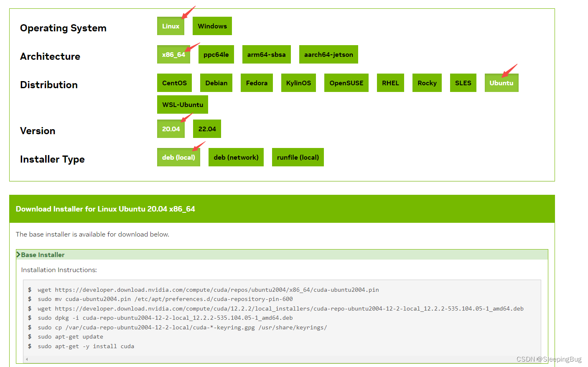
Task: Select CentOS as the distribution
Action: (174, 82)
